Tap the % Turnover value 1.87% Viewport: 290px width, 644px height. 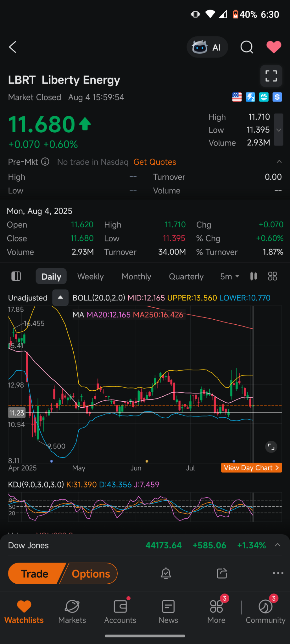point(273,252)
